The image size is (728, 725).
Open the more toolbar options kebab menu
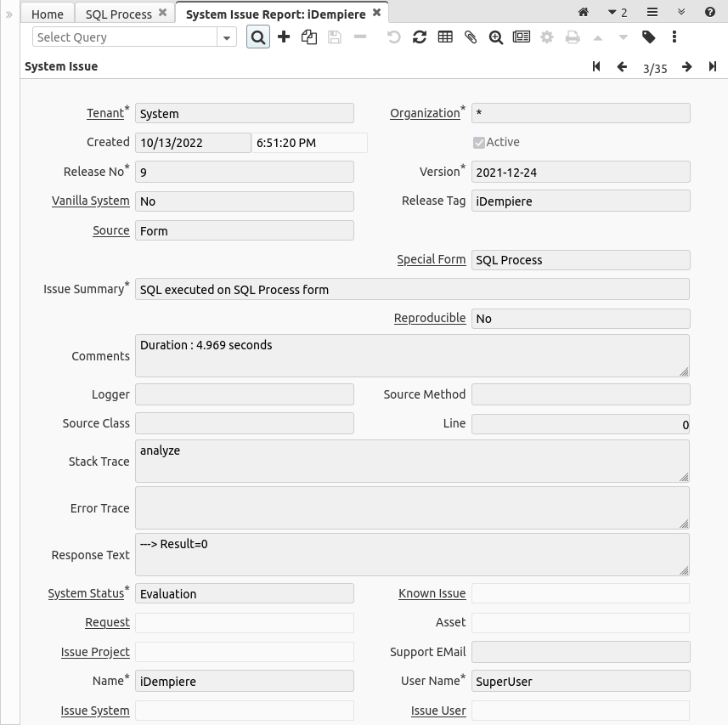(674, 37)
